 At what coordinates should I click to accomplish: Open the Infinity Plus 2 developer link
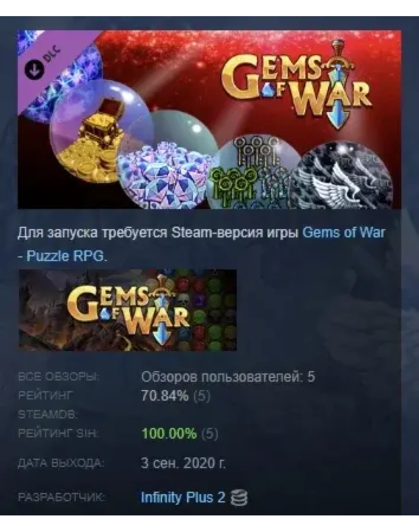(183, 498)
